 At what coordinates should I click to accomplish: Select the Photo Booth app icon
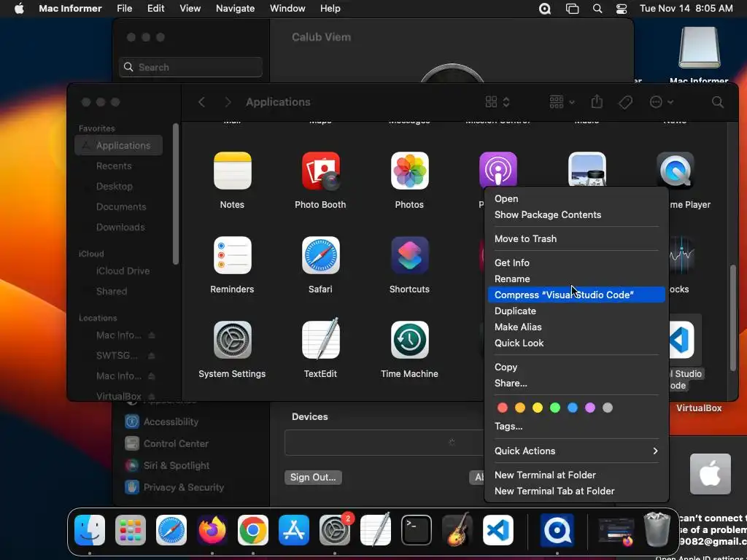click(321, 171)
